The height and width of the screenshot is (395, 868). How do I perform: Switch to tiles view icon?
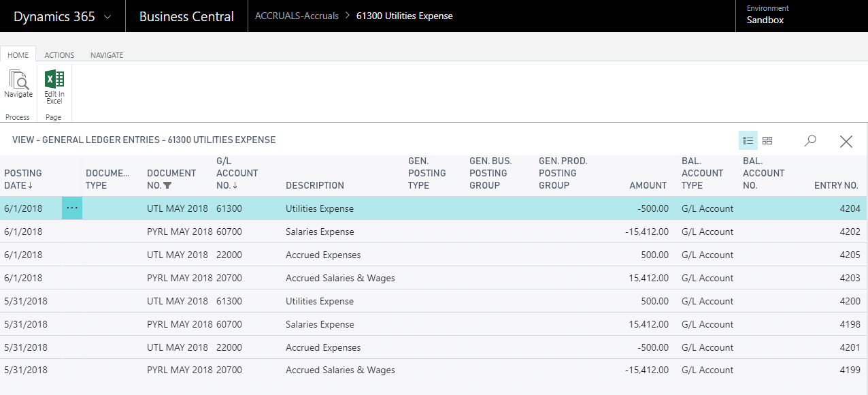[x=767, y=140]
